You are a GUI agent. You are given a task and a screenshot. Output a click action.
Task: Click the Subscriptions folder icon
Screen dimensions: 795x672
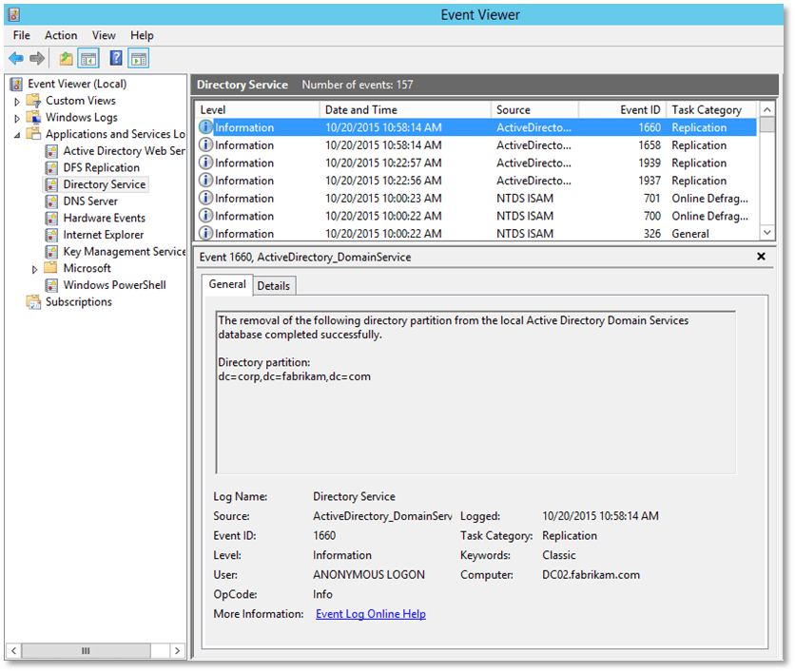point(34,302)
